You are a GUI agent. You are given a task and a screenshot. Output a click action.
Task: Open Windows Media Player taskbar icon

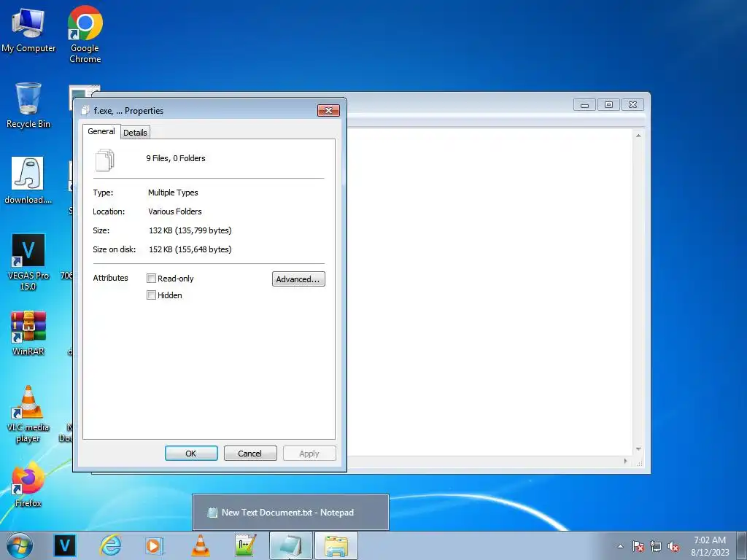click(x=154, y=545)
